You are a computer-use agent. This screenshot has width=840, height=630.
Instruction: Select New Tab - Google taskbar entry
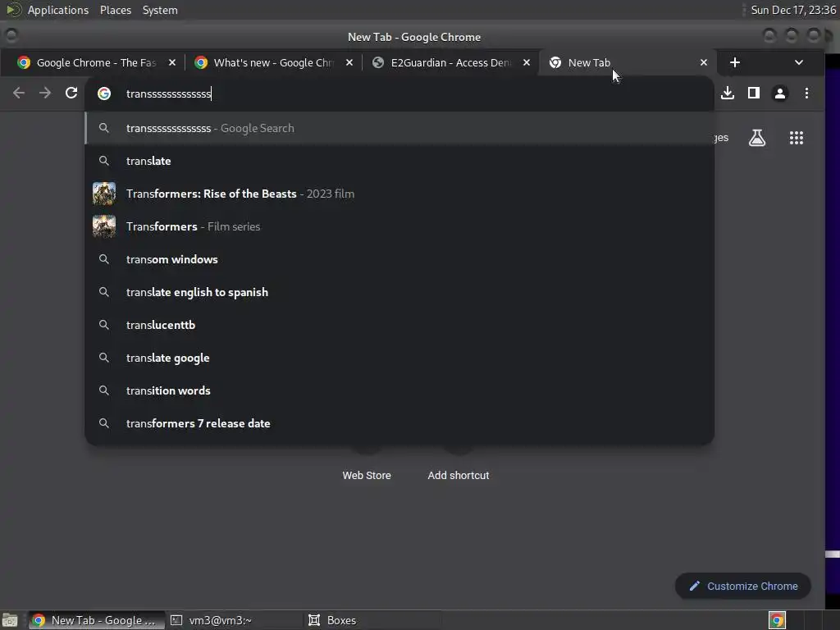tap(97, 620)
